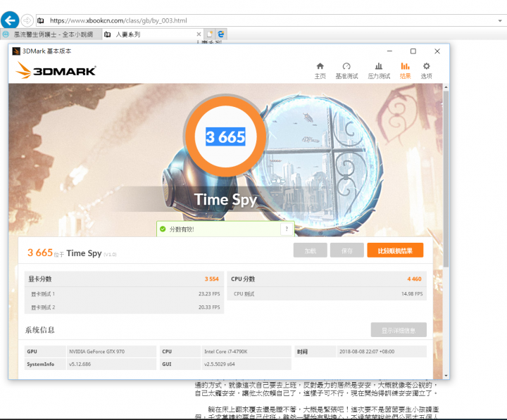Image resolution: width=507 pixels, height=420 pixels.
Task: Click the browser address bar URL
Action: [118, 20]
